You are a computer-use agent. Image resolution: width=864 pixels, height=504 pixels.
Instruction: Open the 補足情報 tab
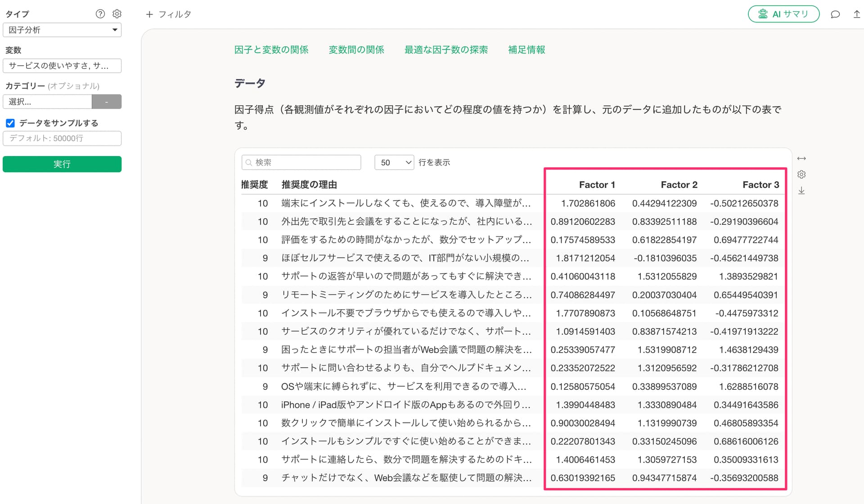[x=526, y=50]
